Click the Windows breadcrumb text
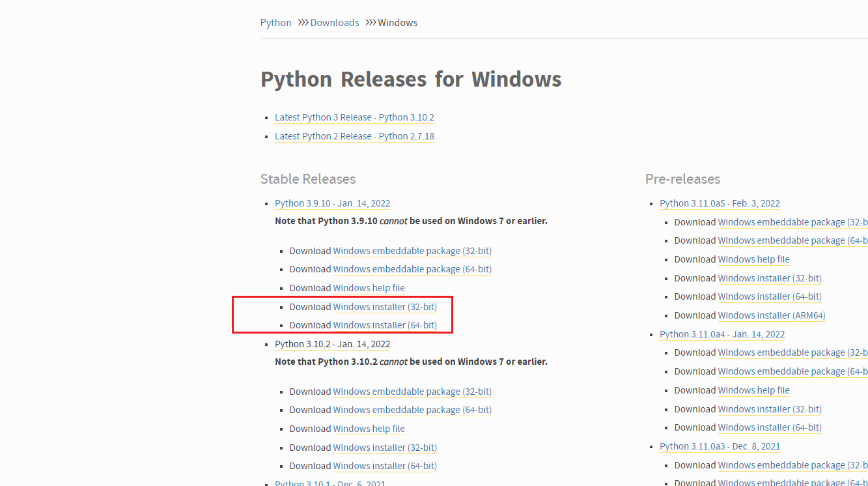868x486 pixels. tap(398, 22)
